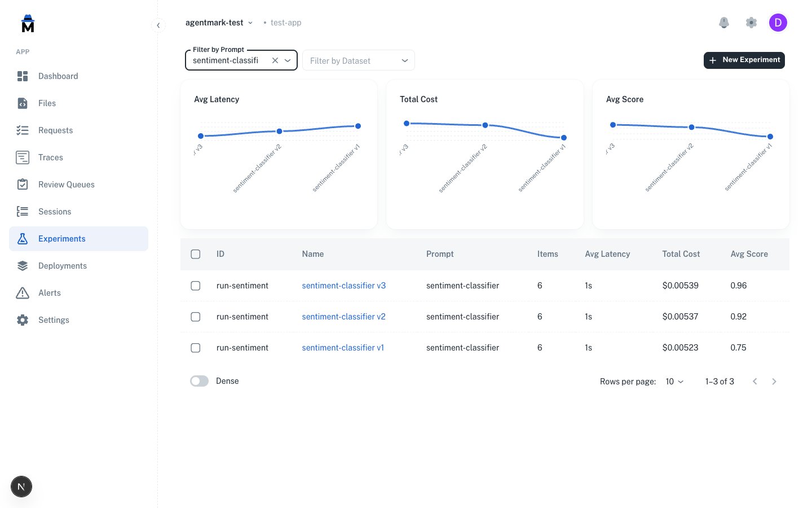Open the sentiment-classifier v1 experiment link
Viewport: 812px width, 508px height.
coord(343,348)
